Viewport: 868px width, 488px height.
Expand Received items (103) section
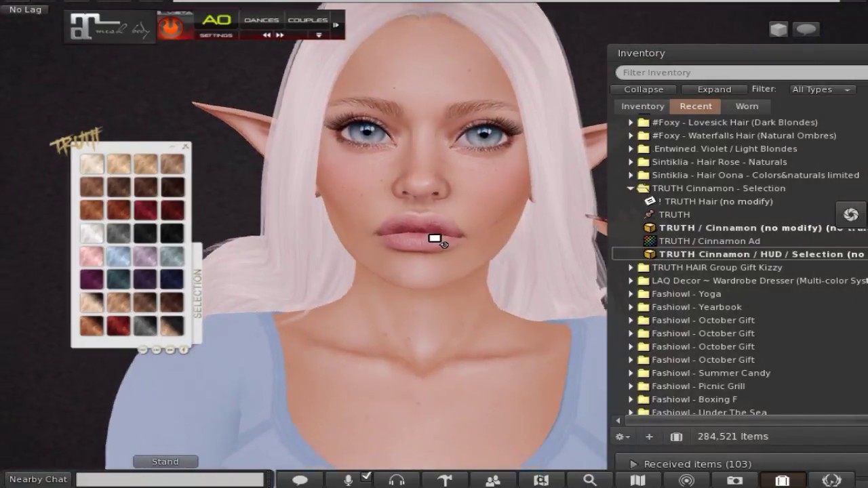pos(633,464)
